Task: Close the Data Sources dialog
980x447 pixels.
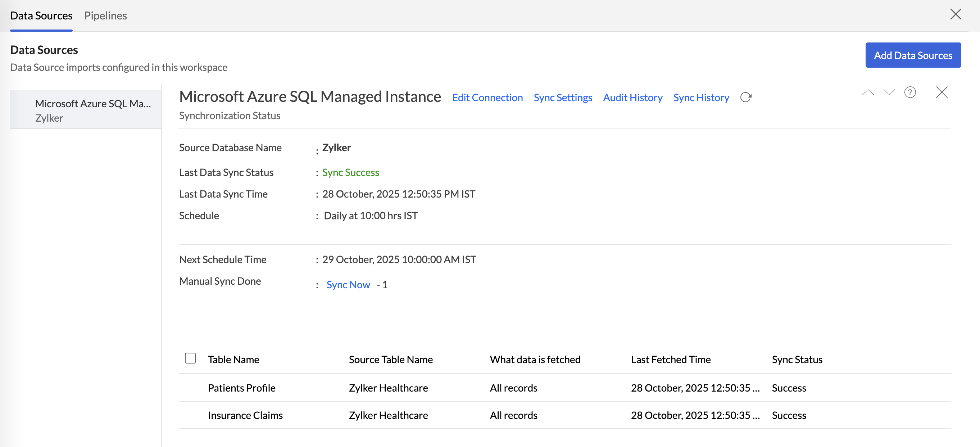Action: pyautogui.click(x=956, y=14)
